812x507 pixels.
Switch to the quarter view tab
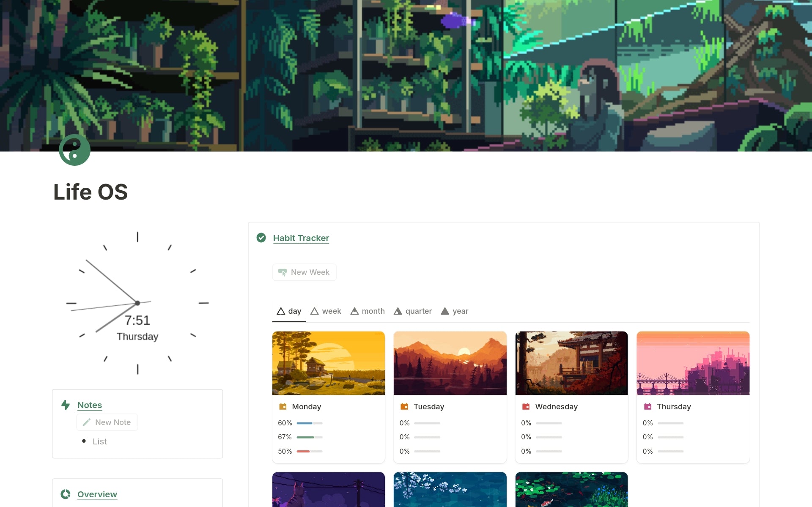pyautogui.click(x=413, y=311)
